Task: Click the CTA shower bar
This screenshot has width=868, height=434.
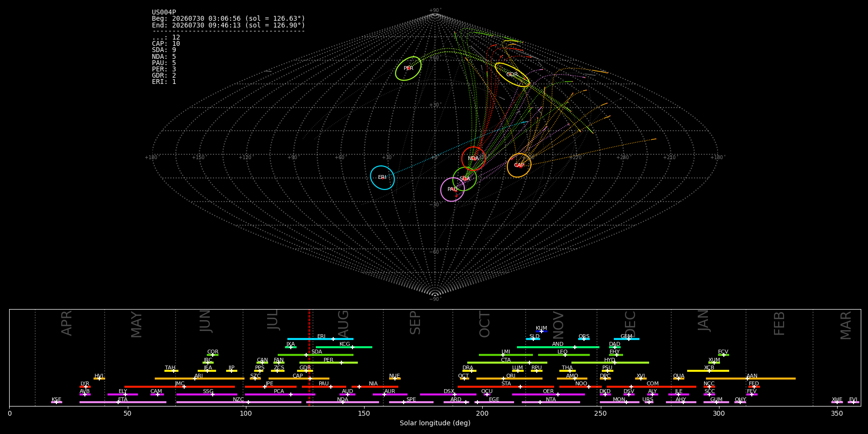Action: 507,363
